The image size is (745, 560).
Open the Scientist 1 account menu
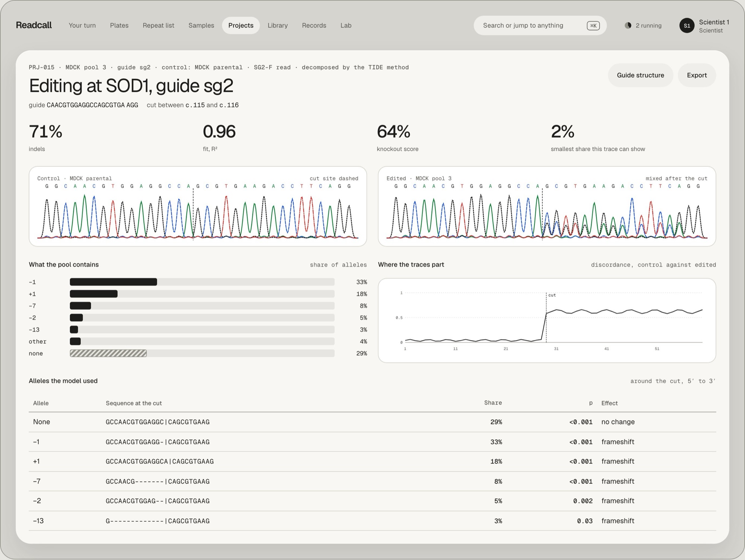coord(704,26)
